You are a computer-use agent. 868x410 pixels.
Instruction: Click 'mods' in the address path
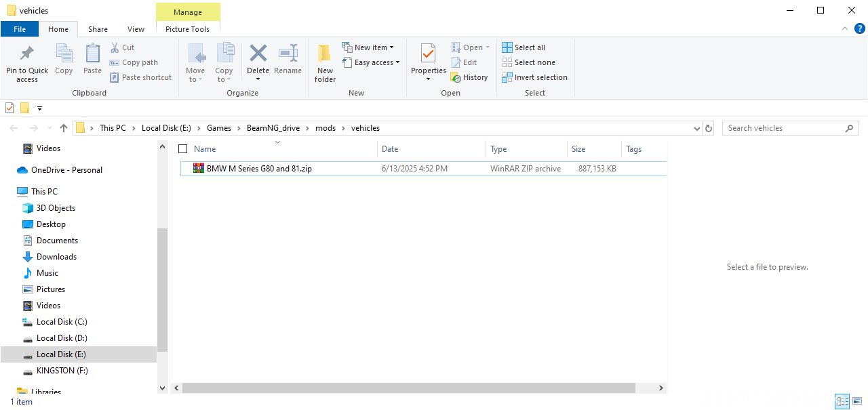click(x=325, y=128)
